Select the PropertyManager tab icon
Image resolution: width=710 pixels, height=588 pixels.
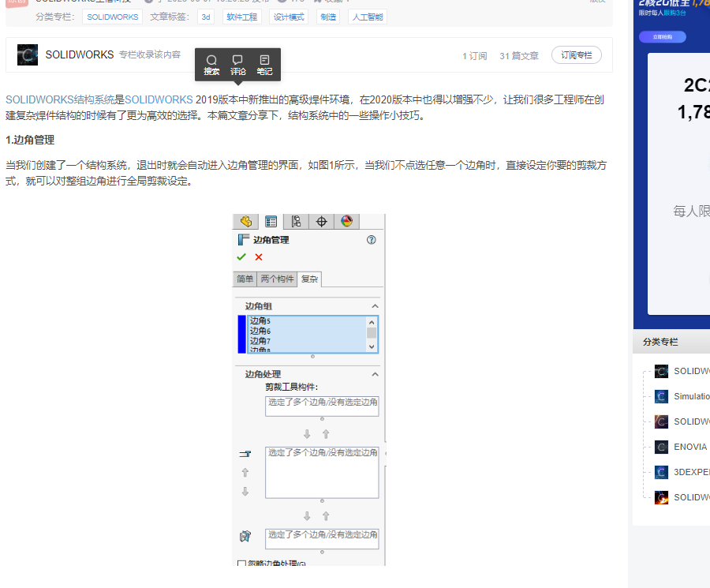(x=271, y=222)
